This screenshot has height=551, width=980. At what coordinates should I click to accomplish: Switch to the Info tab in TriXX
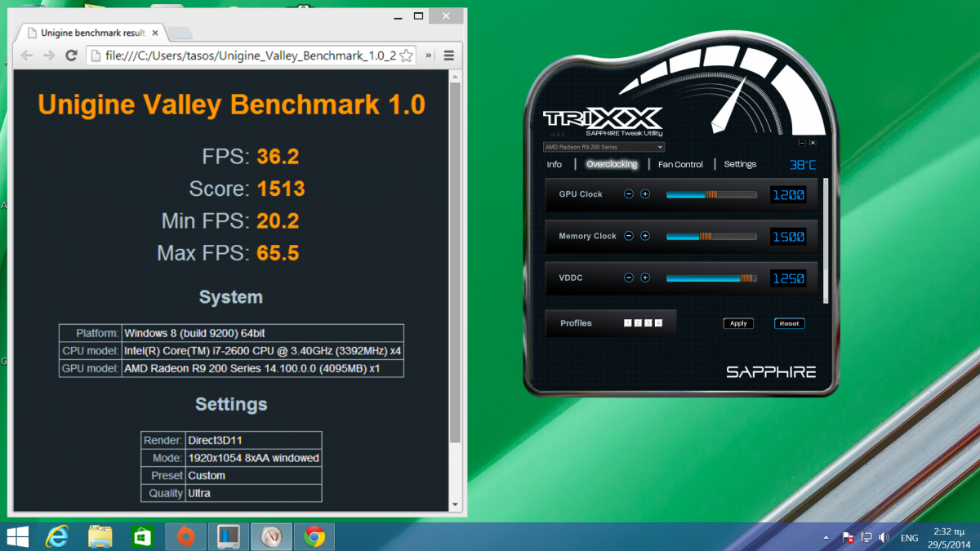555,164
